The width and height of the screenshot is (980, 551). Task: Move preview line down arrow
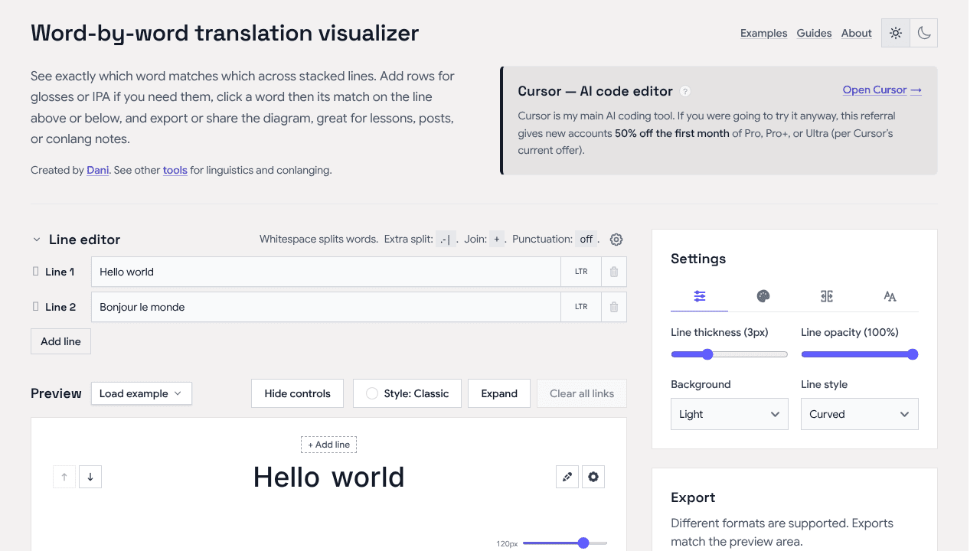(90, 477)
